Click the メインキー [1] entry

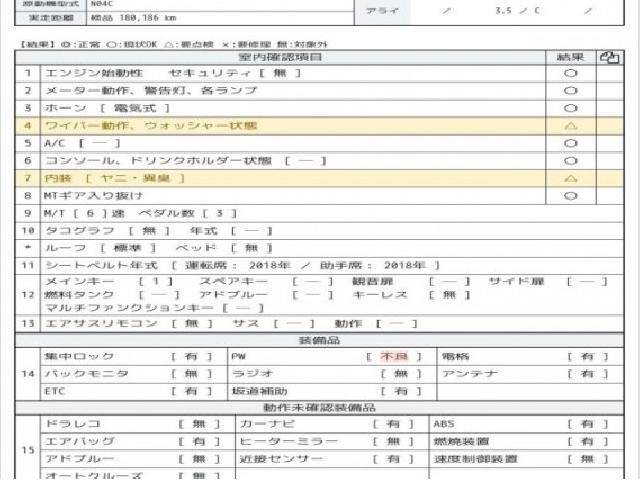(109, 281)
